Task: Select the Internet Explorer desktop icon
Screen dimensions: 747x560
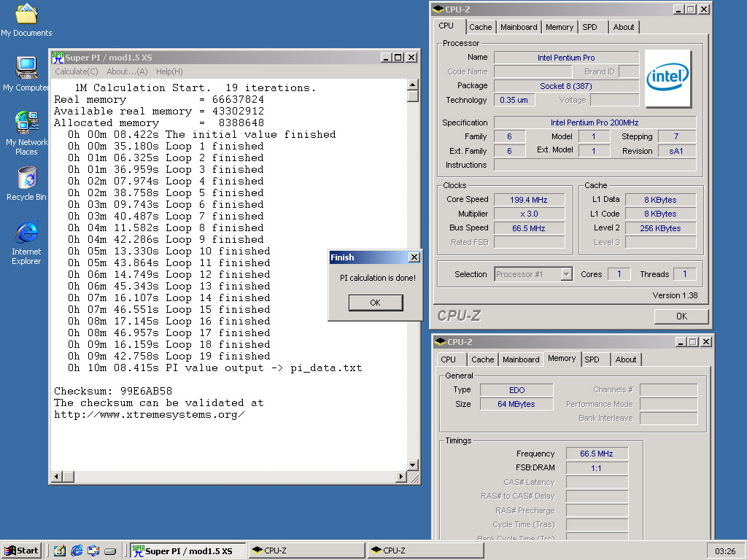Action: (x=26, y=242)
